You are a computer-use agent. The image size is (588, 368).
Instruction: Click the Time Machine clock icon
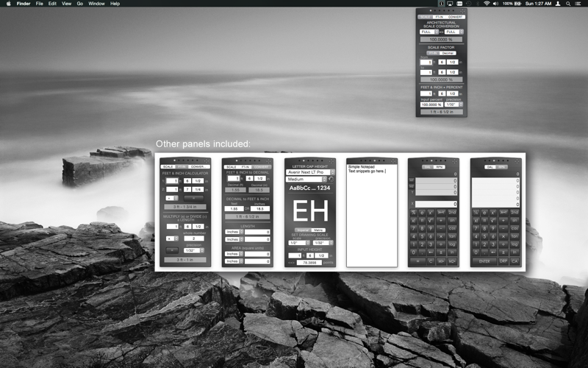click(468, 4)
